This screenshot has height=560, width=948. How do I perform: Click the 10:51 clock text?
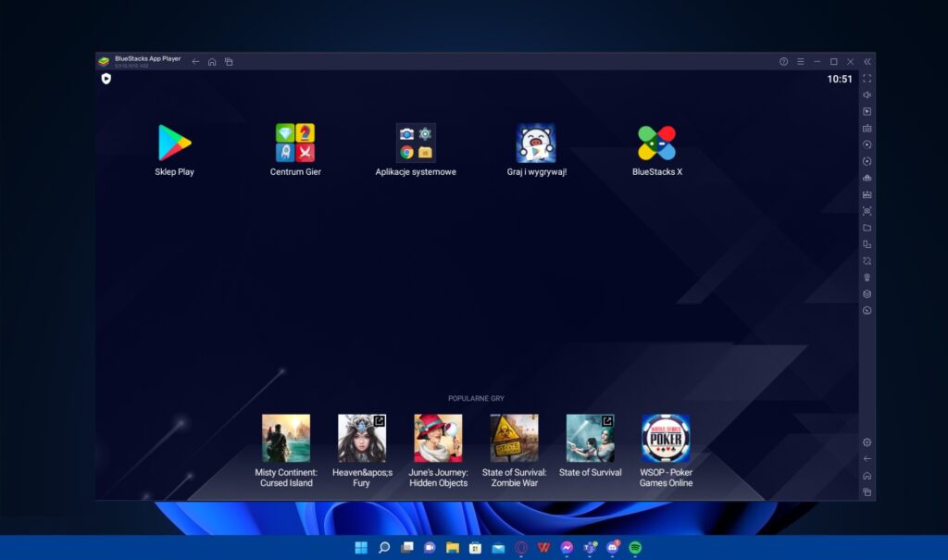(840, 80)
